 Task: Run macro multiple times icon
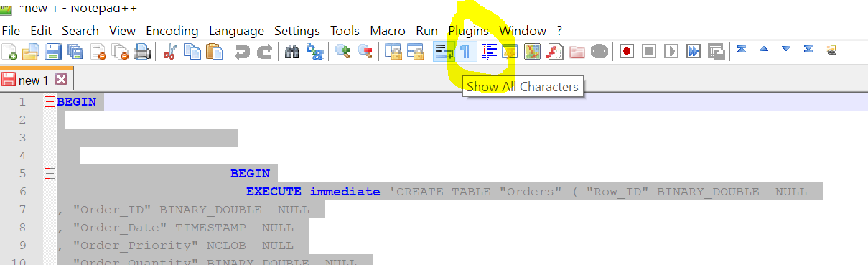pos(694,52)
